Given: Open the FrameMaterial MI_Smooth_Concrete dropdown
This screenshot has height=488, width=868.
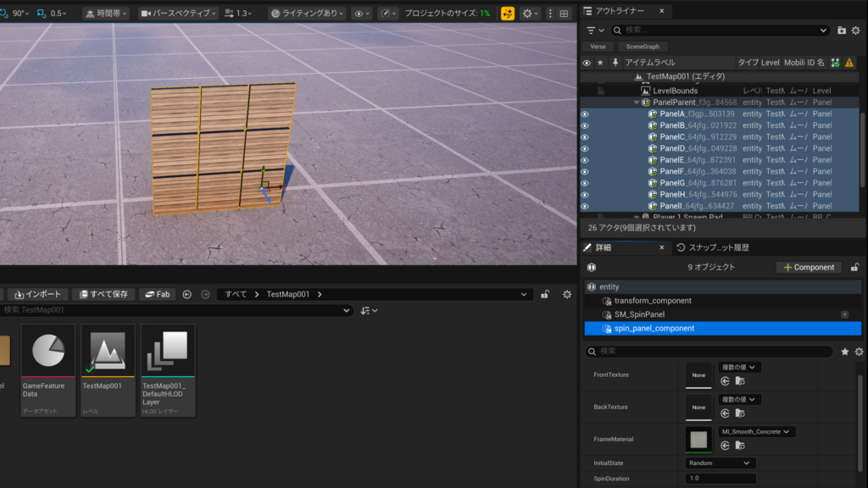Looking at the screenshot, I should [757, 431].
